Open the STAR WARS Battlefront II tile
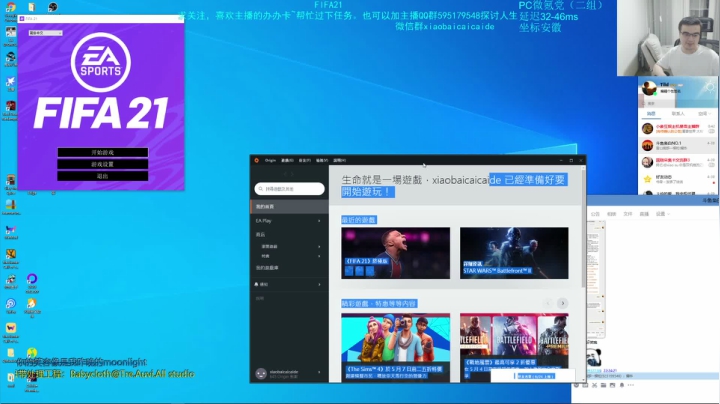Viewport: 720px width, 404px height. (x=514, y=253)
